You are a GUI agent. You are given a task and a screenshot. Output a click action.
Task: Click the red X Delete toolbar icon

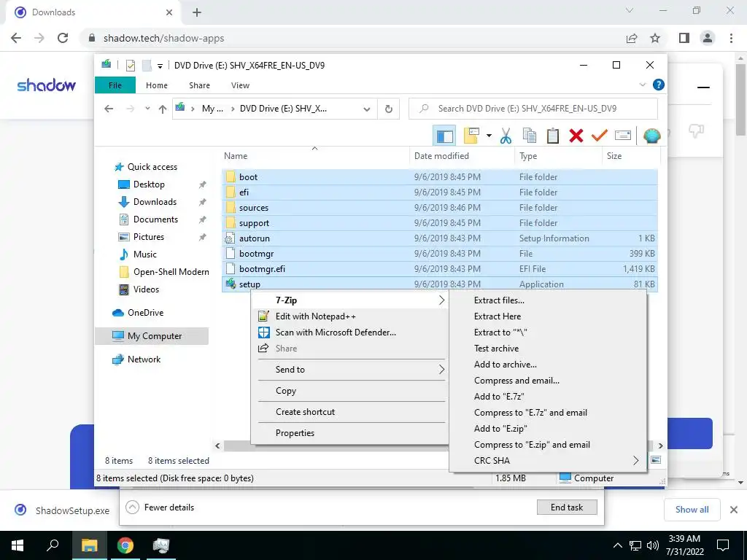(x=576, y=136)
